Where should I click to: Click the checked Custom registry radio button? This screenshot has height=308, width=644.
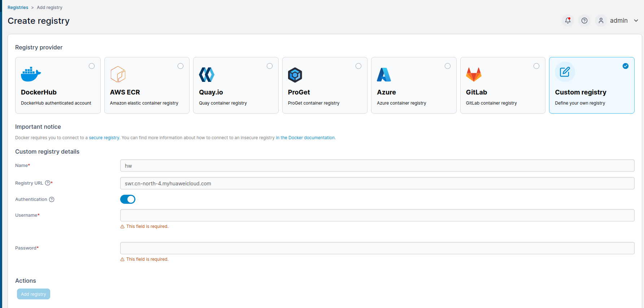pyautogui.click(x=626, y=66)
